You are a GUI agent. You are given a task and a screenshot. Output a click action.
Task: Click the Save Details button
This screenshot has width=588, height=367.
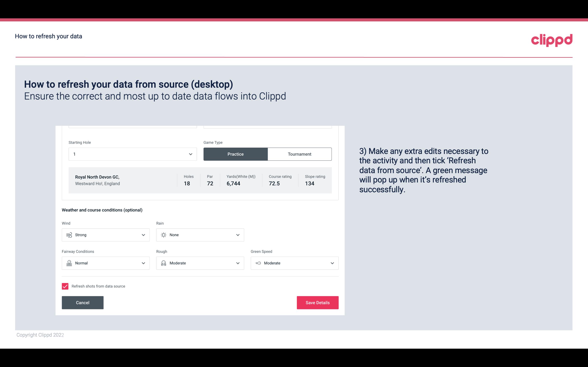coord(317,302)
